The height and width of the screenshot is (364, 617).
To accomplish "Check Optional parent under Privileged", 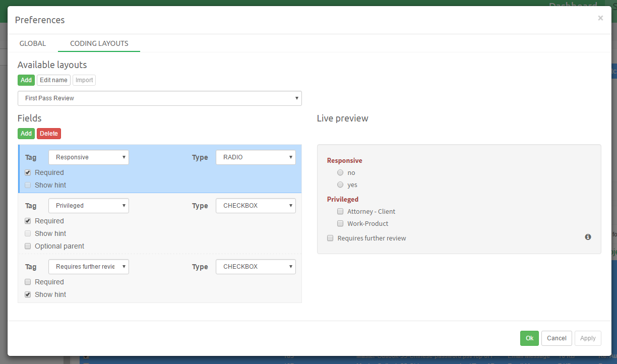I will [x=28, y=246].
